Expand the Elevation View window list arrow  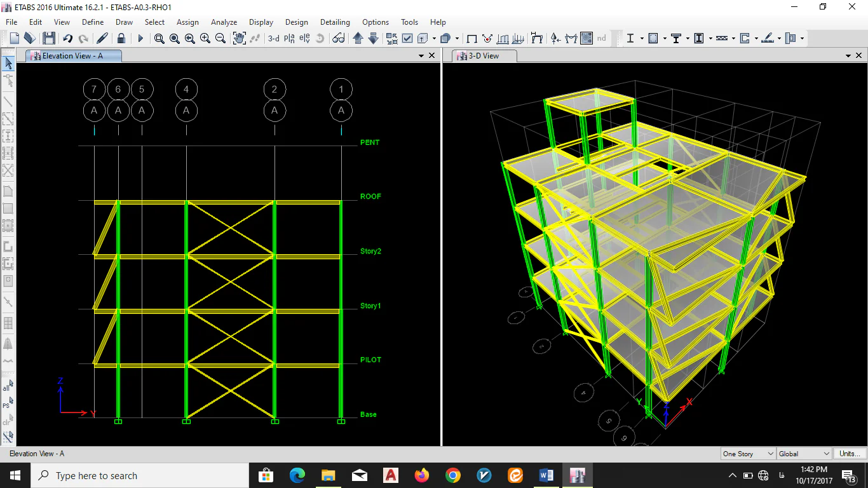click(421, 56)
